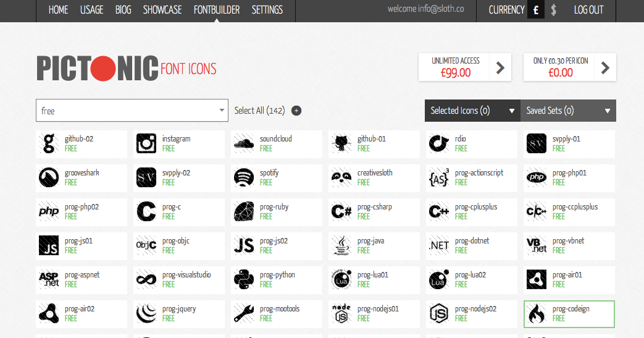Pick the Spotify icon
The image size is (644, 338).
coord(245,177)
